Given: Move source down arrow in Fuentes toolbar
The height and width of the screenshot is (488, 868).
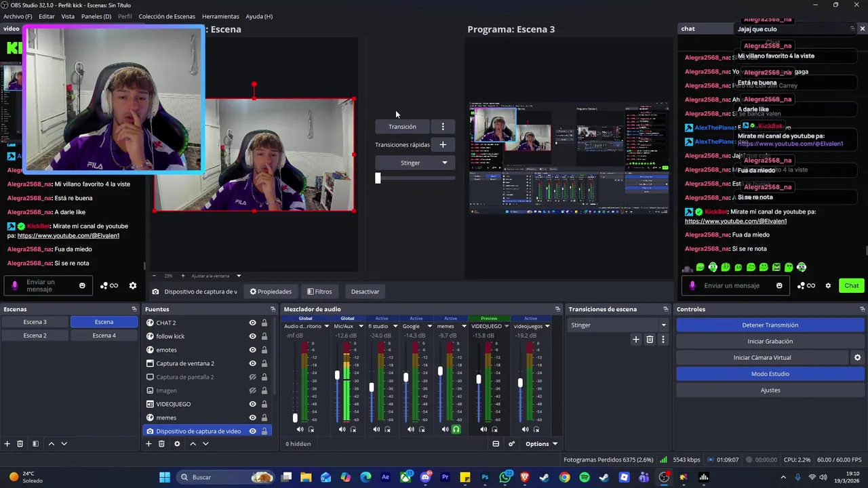Looking at the screenshot, I should [x=205, y=444].
